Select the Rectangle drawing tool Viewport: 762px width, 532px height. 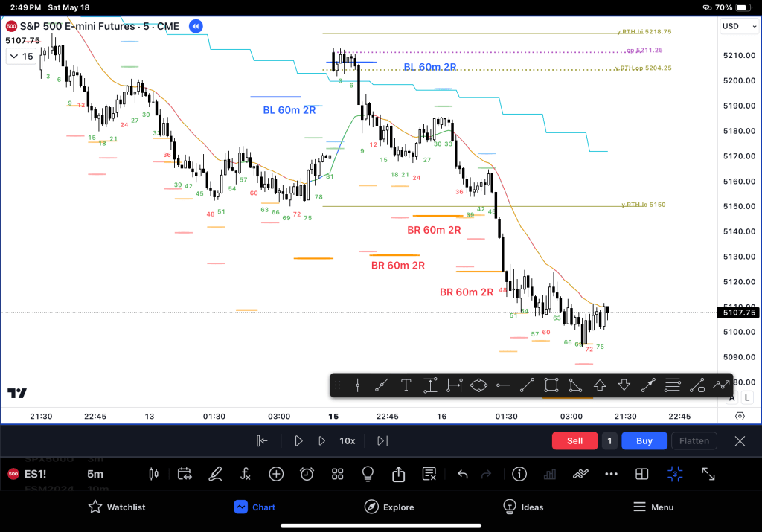pyautogui.click(x=551, y=385)
